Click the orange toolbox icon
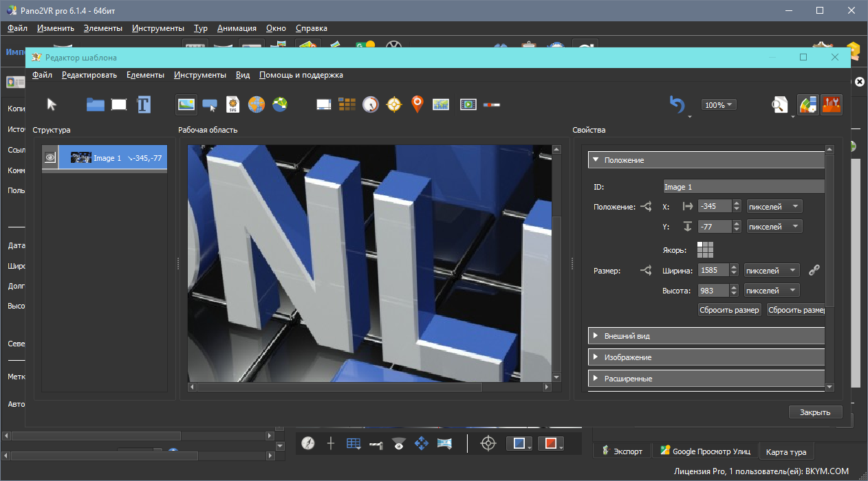Viewport: 868px width, 481px height. click(831, 104)
